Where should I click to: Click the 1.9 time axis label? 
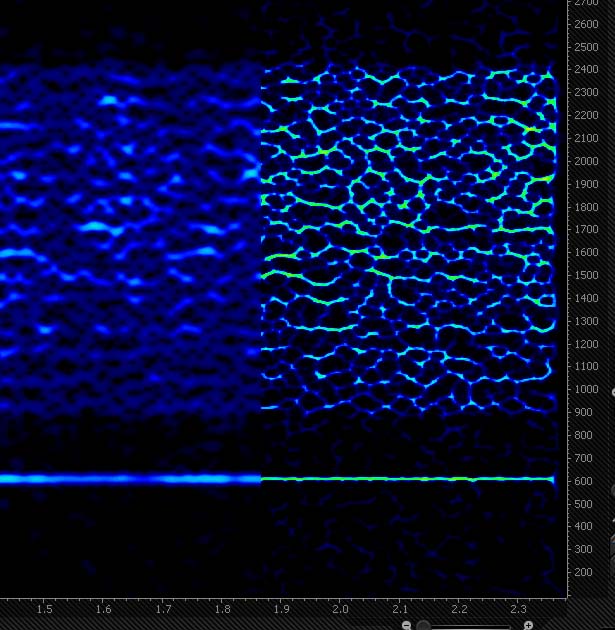(x=282, y=609)
